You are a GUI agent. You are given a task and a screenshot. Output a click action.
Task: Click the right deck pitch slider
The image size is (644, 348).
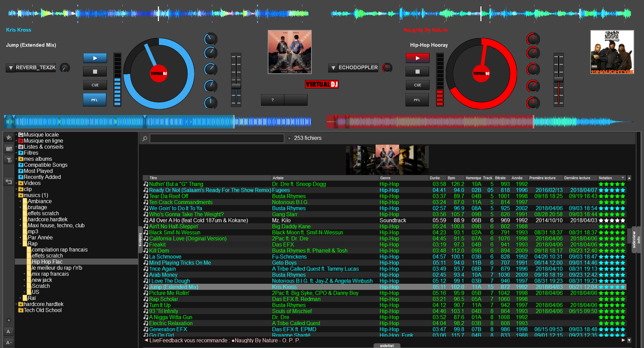point(558,80)
